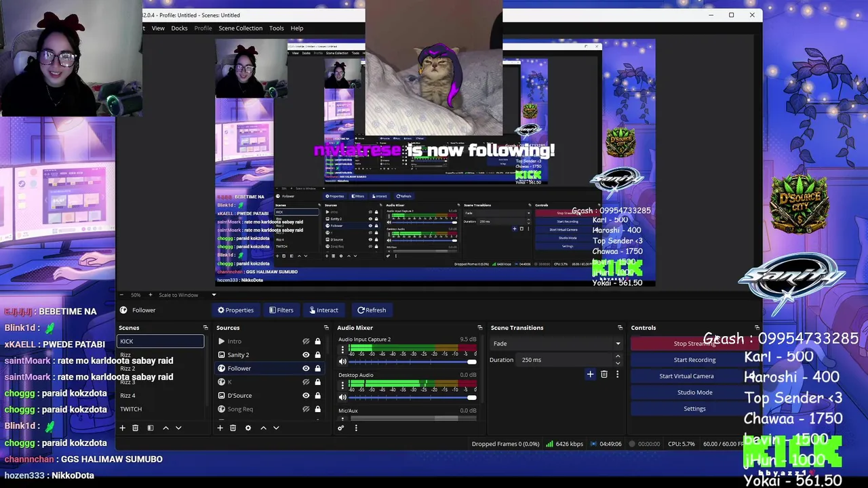Zoom out preview with the minus icon
Screen dimensions: 868x488
click(123, 295)
